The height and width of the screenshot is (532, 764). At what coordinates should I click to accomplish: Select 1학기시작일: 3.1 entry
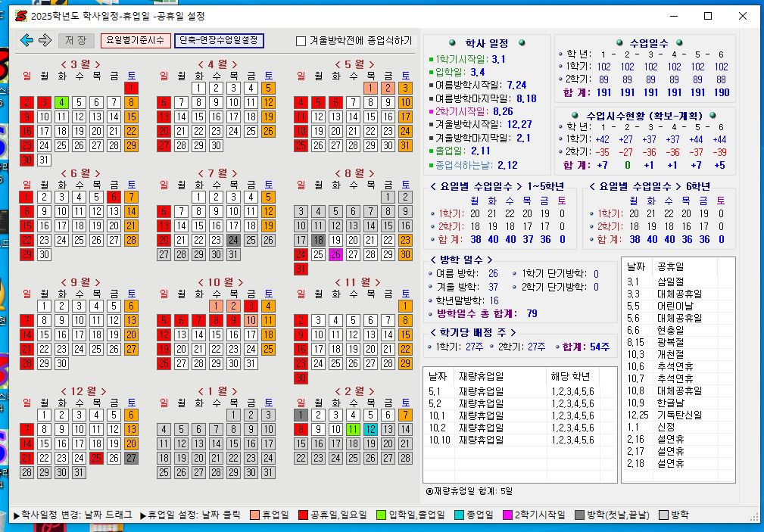(466, 60)
